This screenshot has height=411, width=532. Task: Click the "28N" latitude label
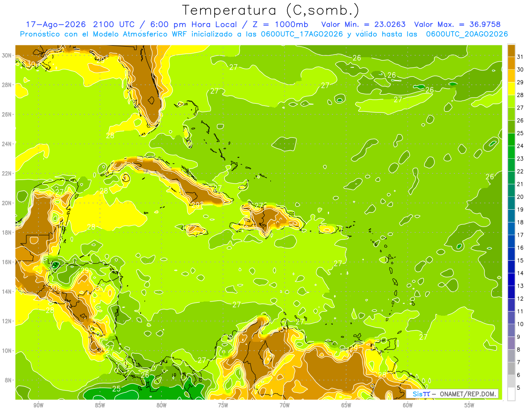coord(8,85)
